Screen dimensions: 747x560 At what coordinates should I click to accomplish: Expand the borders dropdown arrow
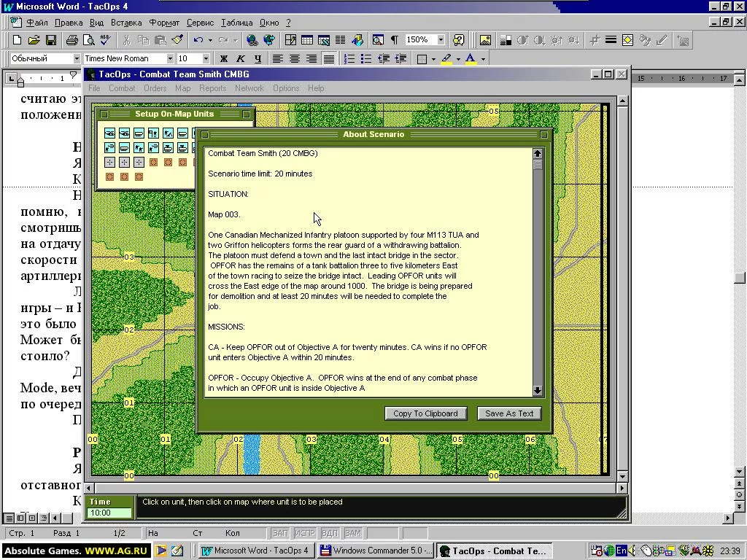[x=433, y=59]
